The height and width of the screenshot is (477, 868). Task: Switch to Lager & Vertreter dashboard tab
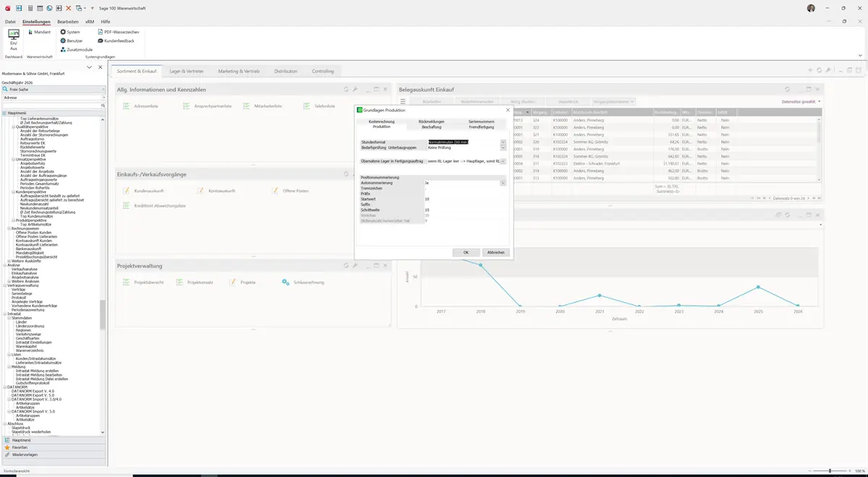click(187, 71)
